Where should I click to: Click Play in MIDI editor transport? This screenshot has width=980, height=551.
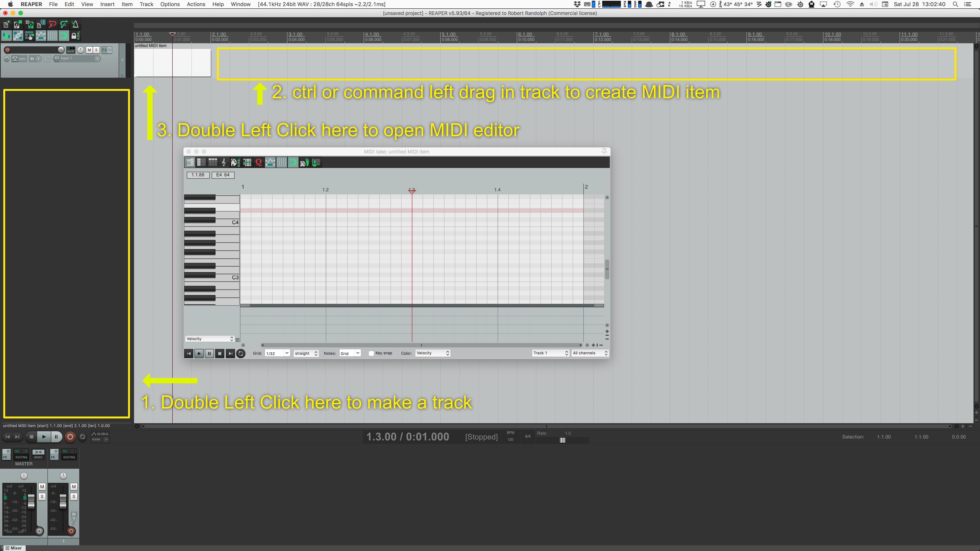pos(199,353)
